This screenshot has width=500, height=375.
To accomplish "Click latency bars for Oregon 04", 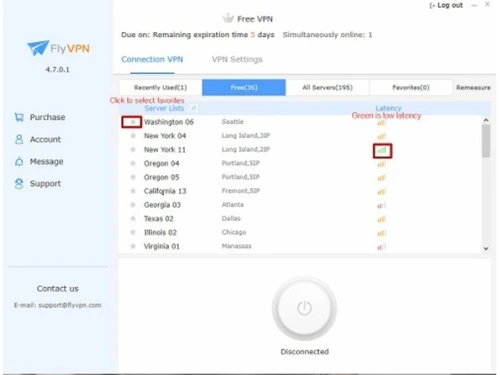I will [x=382, y=164].
